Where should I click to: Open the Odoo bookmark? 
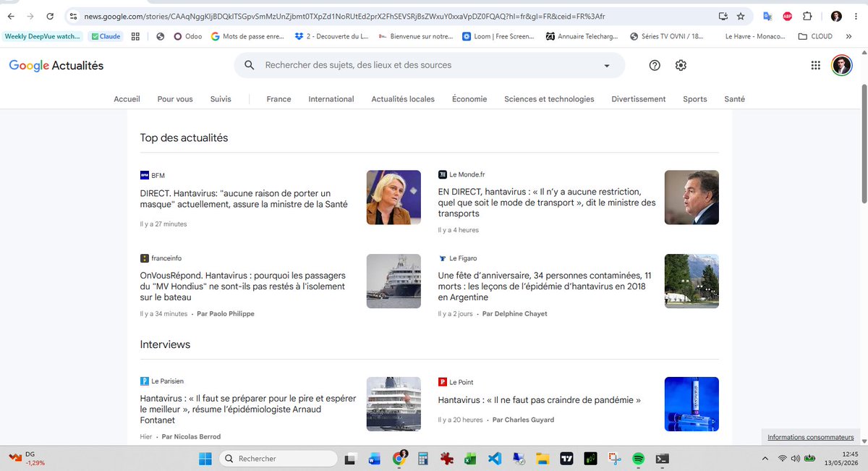pyautogui.click(x=188, y=36)
